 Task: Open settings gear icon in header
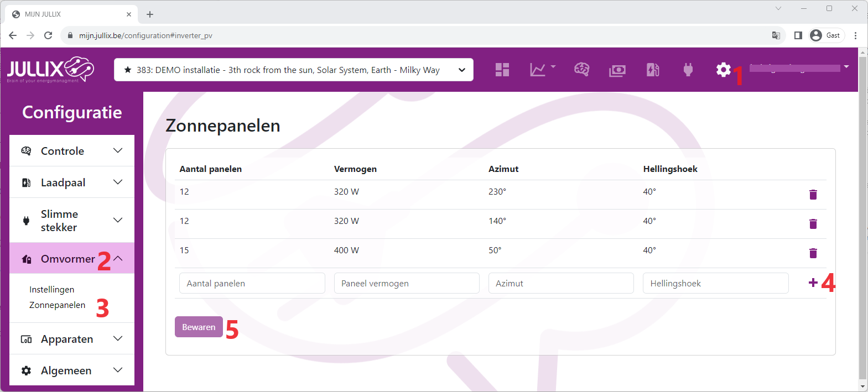pos(723,70)
